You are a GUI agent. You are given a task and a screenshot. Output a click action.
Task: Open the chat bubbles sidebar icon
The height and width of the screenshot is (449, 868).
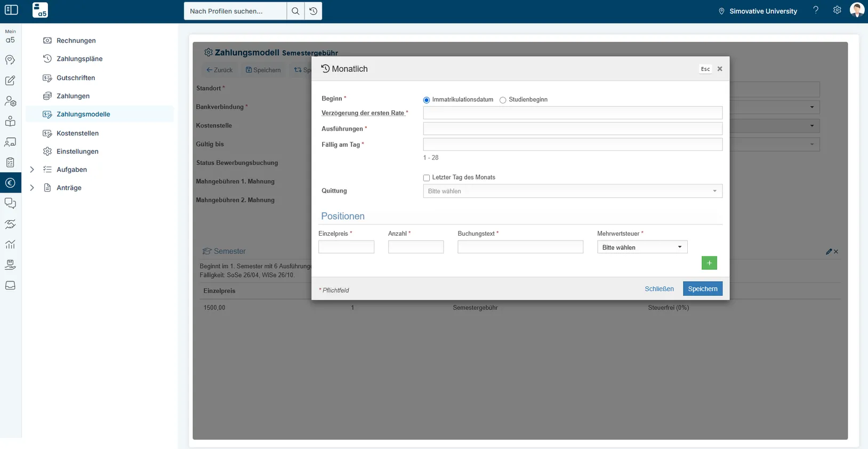(x=10, y=203)
